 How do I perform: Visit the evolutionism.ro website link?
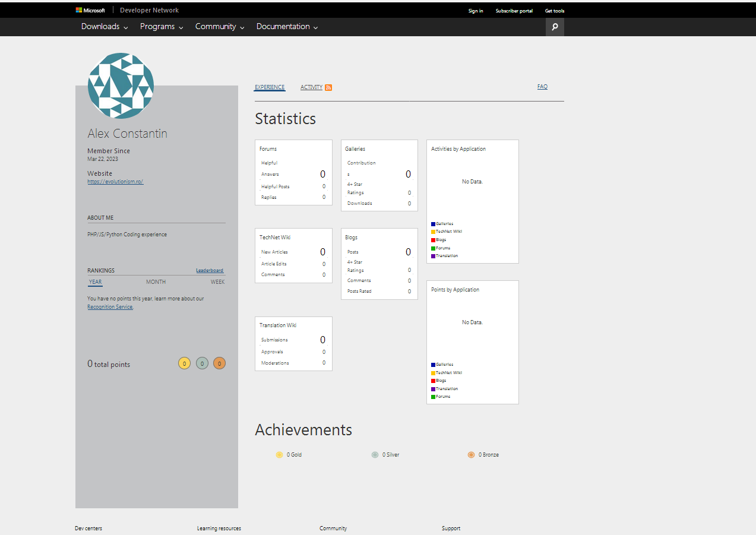tap(115, 182)
